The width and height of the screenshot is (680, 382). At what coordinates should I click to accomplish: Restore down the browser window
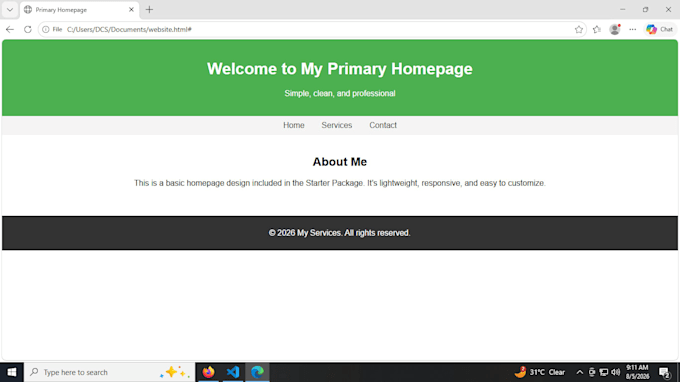[645, 10]
